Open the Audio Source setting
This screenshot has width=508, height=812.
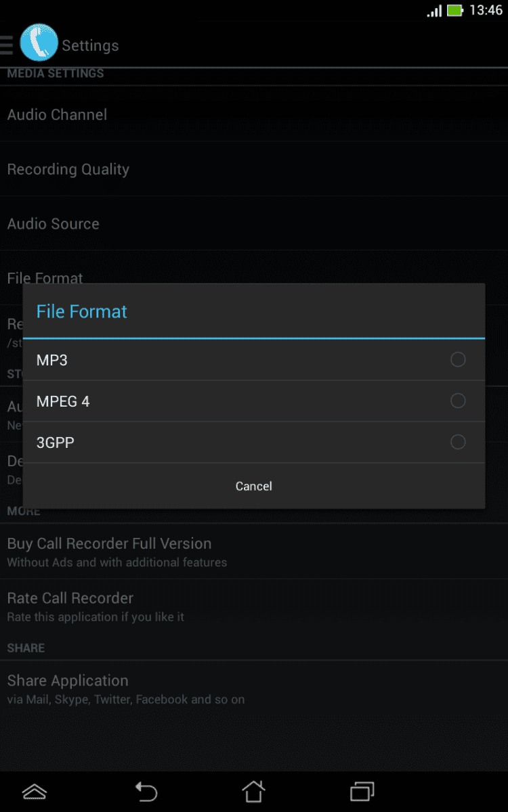click(x=53, y=224)
